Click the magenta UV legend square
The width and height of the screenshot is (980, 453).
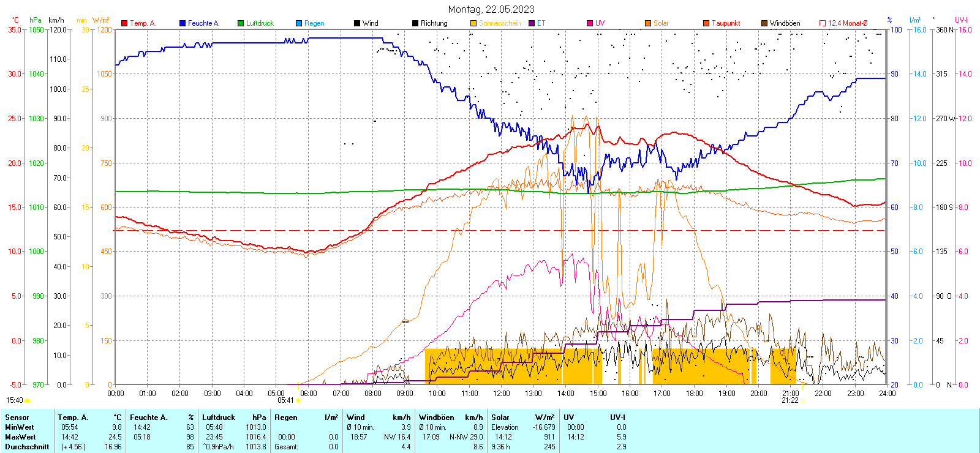point(590,23)
